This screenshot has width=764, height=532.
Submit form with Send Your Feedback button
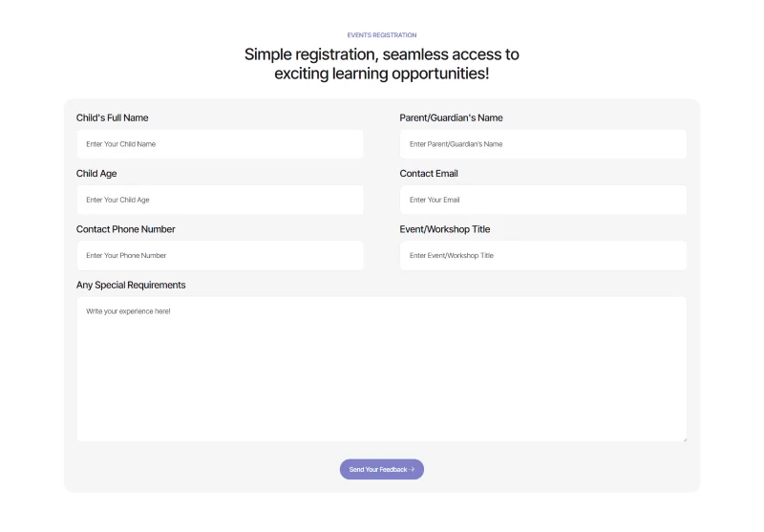[381, 469]
